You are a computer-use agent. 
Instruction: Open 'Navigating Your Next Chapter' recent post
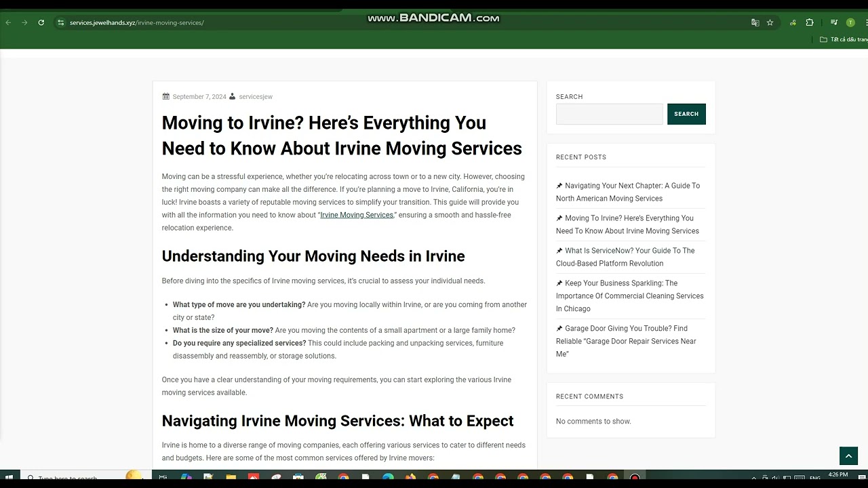(x=628, y=192)
